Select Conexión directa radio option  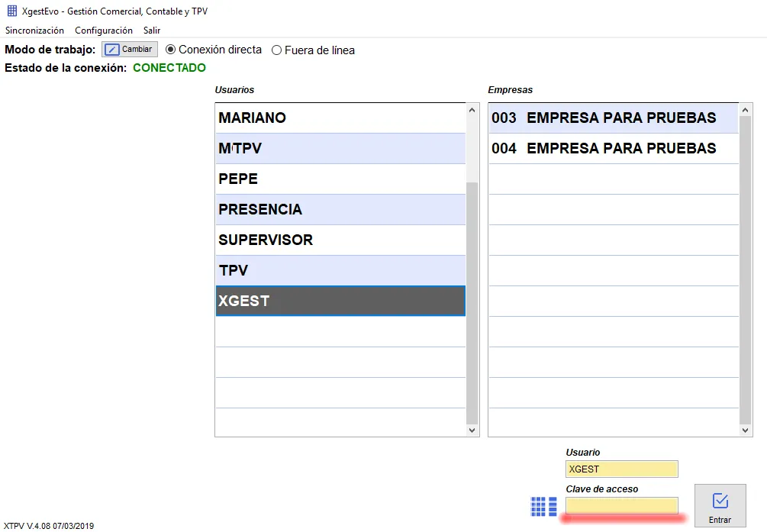(x=171, y=50)
